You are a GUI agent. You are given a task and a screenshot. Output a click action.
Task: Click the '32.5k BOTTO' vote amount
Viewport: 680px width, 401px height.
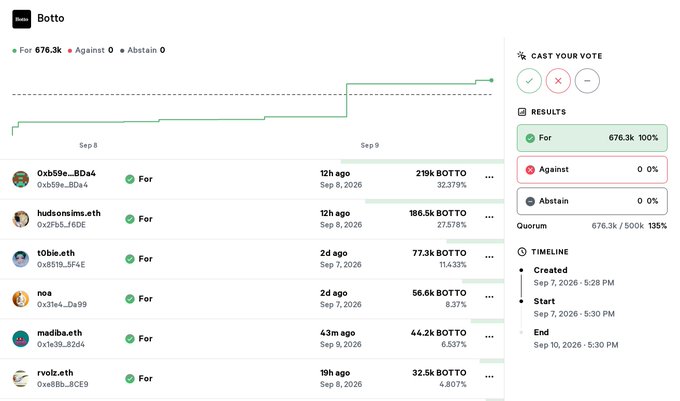pos(439,372)
